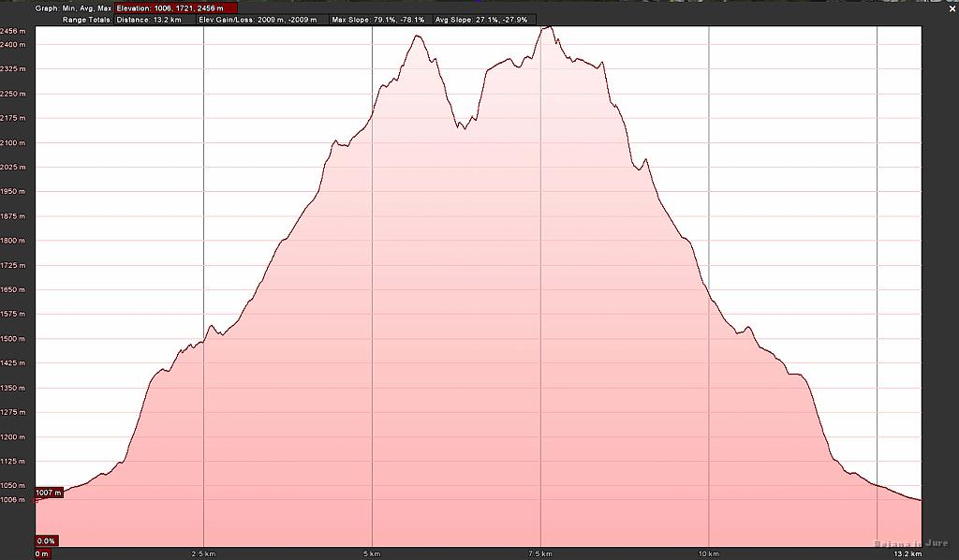Click the 1125 m y-axis label
Viewport: 959px width, 560px height.
(13, 461)
